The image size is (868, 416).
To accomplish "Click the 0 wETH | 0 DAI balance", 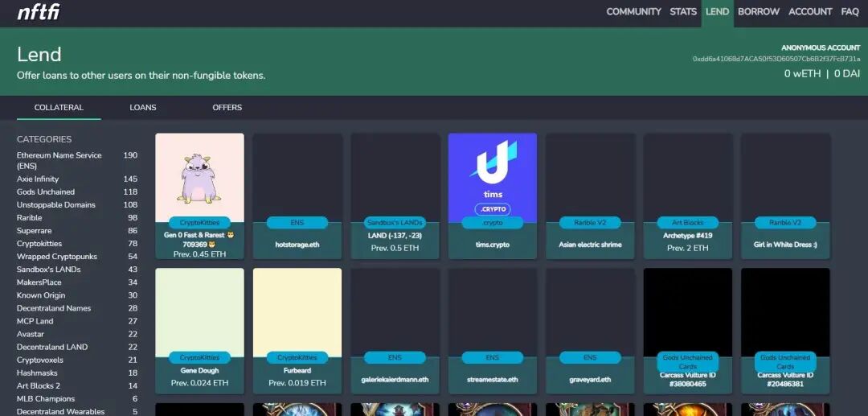I will tap(822, 74).
